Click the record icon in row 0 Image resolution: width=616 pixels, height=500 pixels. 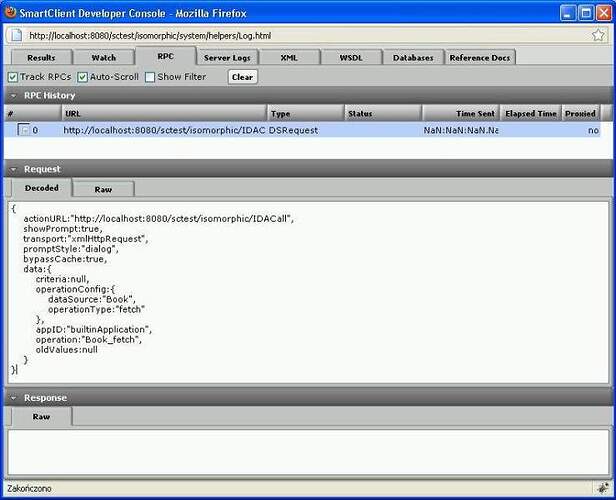pyautogui.click(x=24, y=130)
